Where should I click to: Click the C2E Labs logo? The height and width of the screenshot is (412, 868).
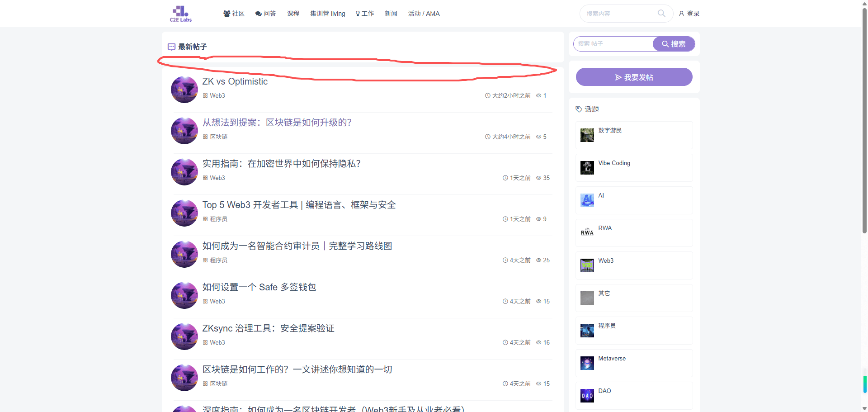click(x=181, y=14)
